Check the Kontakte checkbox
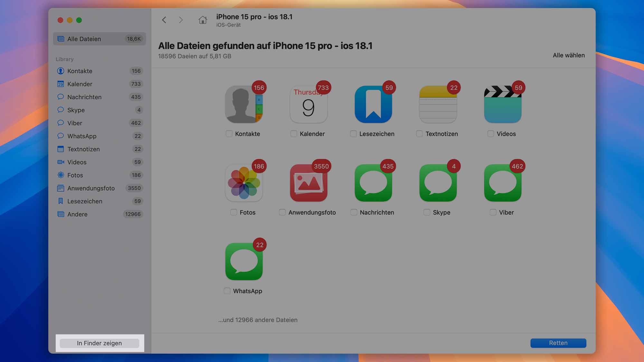Viewport: 644px width, 362px height. [229, 134]
